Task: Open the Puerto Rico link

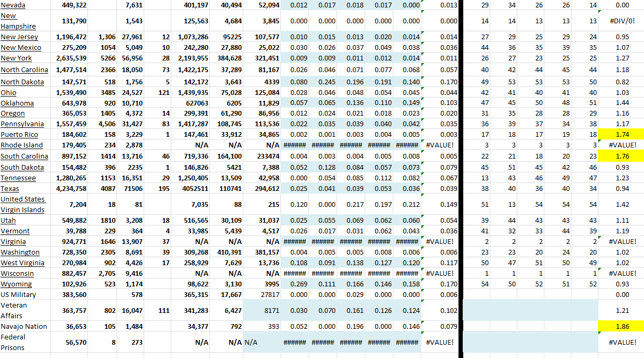Action: click(19, 135)
